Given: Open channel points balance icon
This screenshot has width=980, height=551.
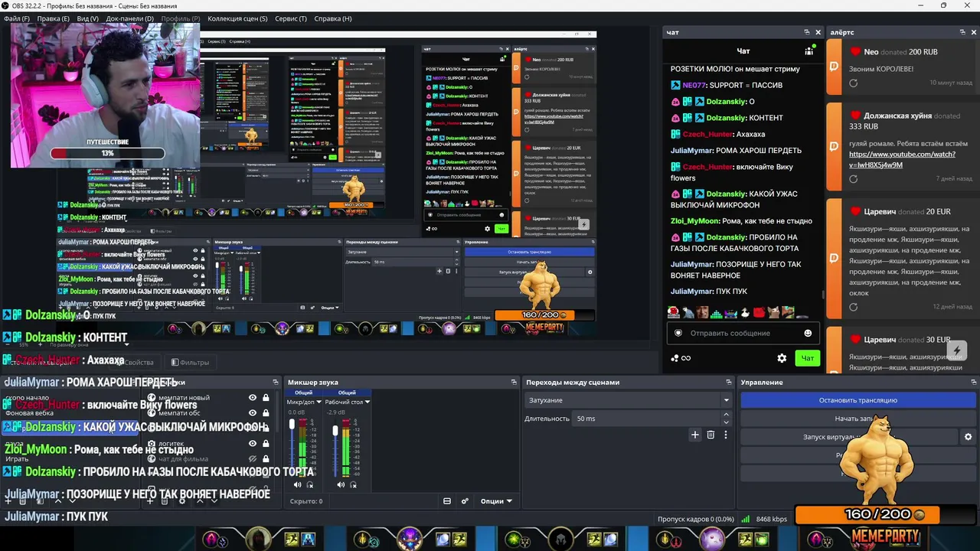Looking at the screenshot, I should [681, 358].
